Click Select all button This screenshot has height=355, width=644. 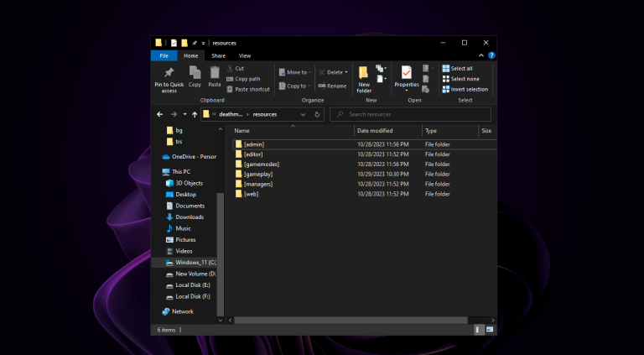[460, 68]
